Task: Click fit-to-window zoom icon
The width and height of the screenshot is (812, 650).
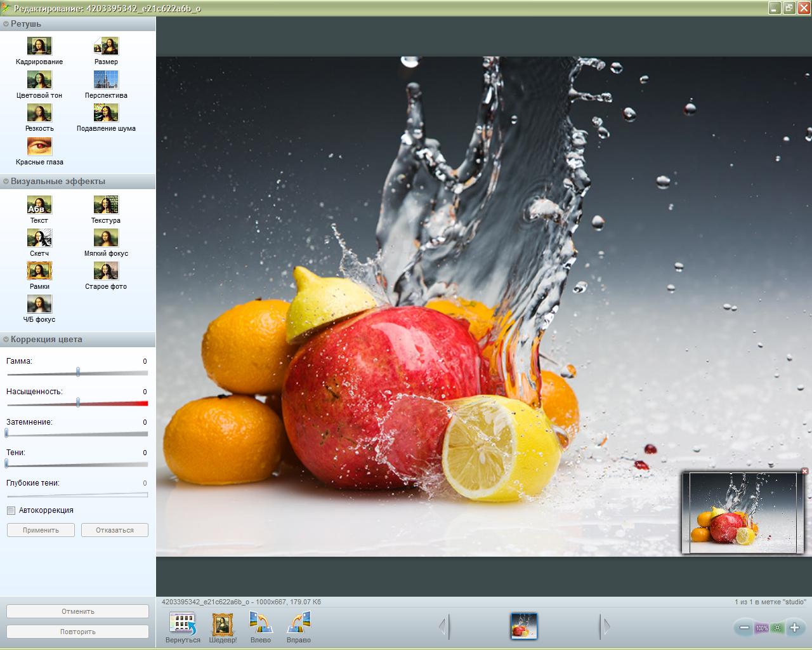Action: point(778,628)
